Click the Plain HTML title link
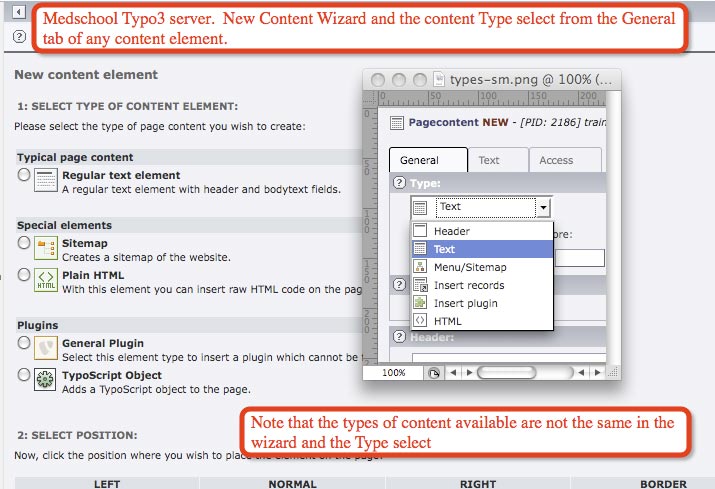715x489 pixels. pyautogui.click(x=93, y=275)
